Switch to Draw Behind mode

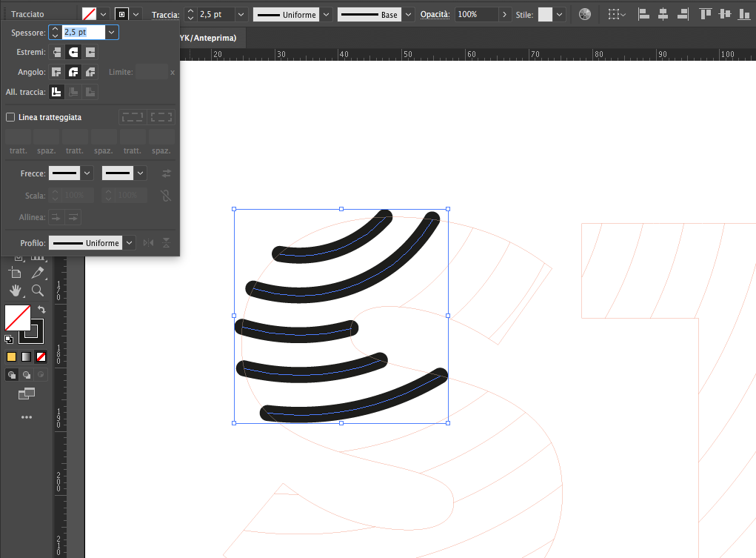click(x=27, y=374)
